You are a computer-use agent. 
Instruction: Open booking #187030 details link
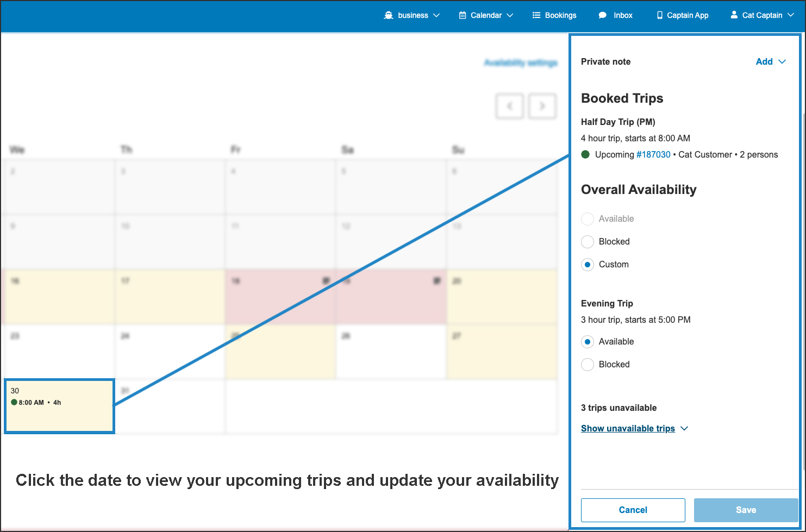click(654, 154)
